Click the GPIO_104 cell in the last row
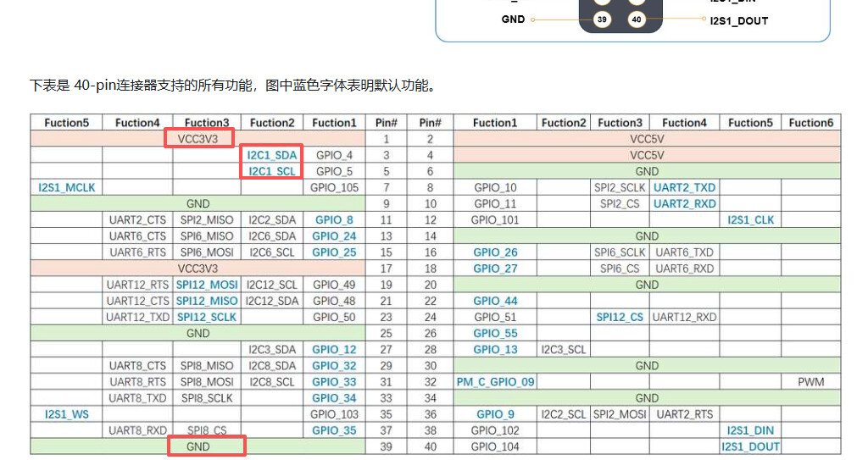 pos(496,446)
